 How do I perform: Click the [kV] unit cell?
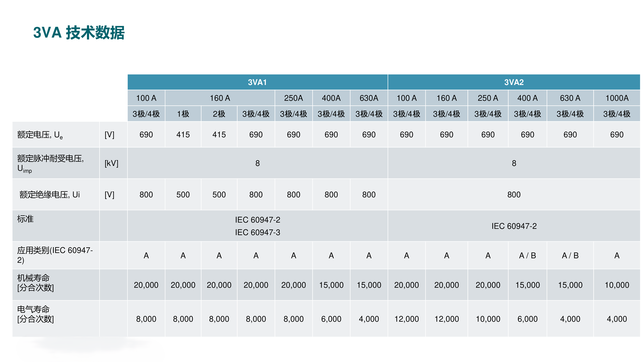(111, 163)
